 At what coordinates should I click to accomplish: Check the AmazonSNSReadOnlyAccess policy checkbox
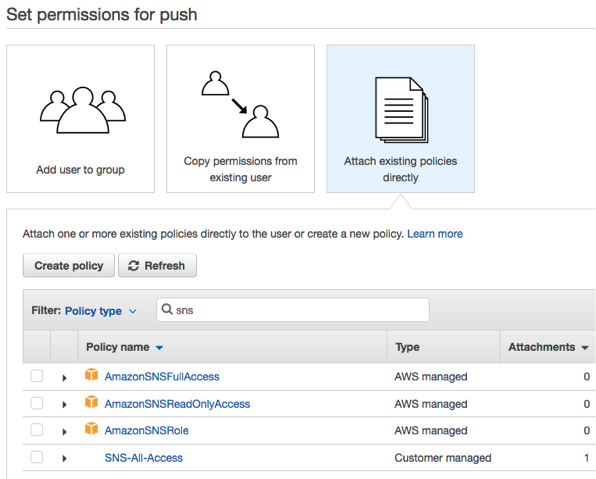(x=37, y=403)
